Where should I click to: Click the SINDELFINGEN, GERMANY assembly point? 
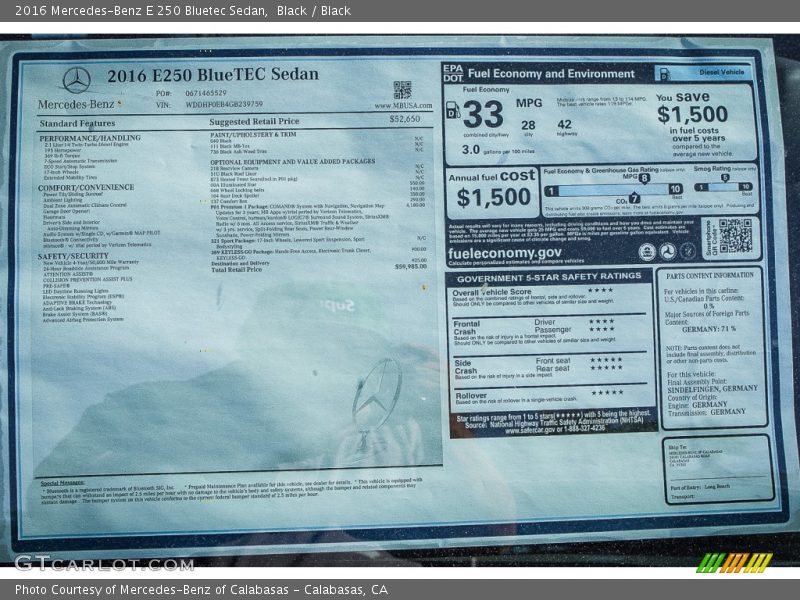[x=713, y=389]
